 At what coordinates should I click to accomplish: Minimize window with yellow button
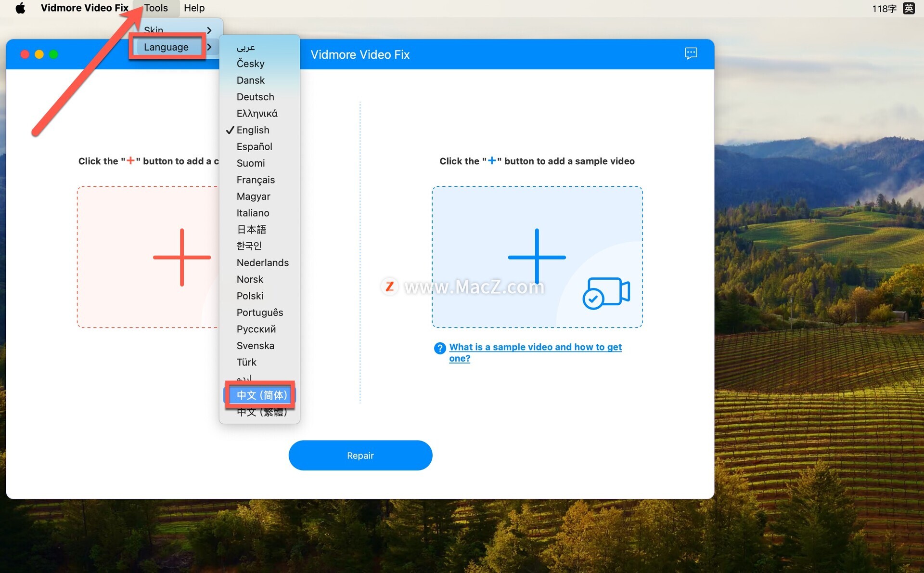(39, 54)
